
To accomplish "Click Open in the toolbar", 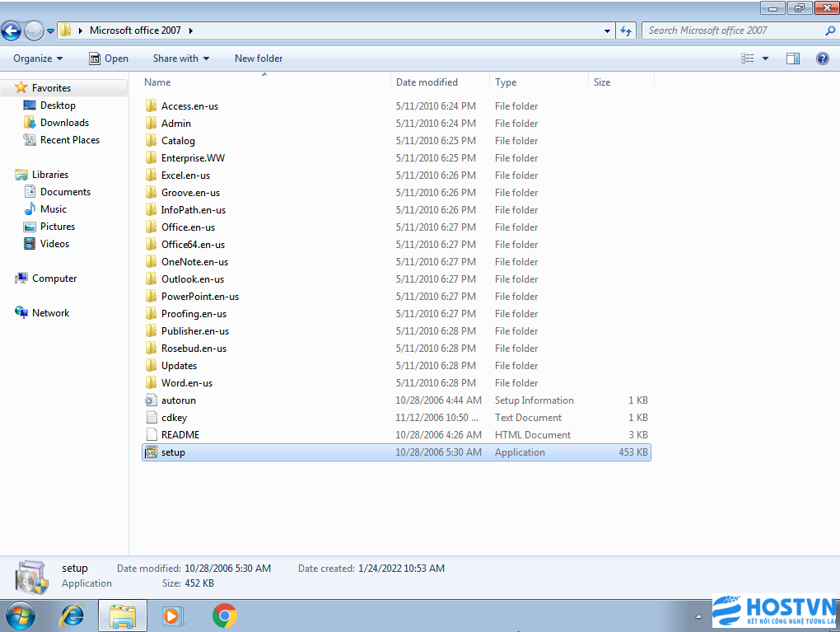I will pos(109,59).
